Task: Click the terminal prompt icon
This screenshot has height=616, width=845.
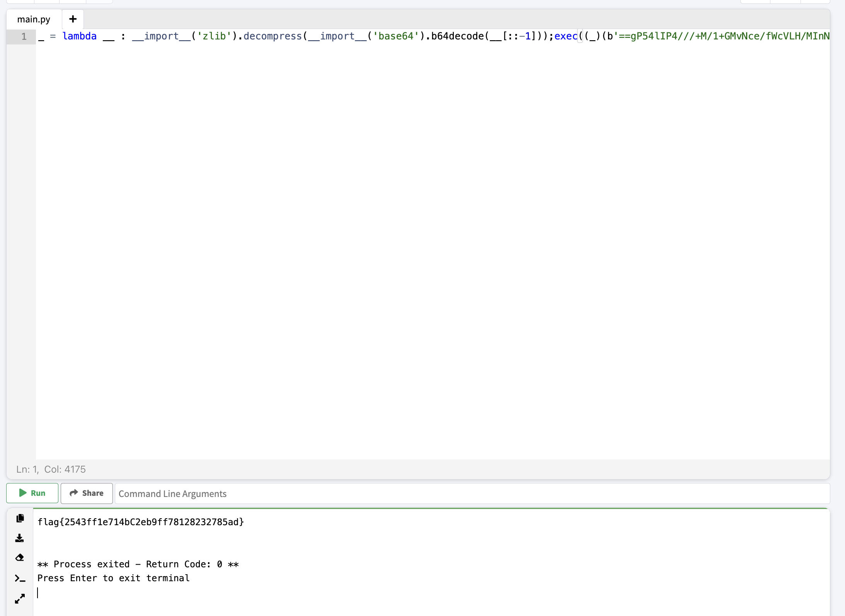Action: pos(20,579)
